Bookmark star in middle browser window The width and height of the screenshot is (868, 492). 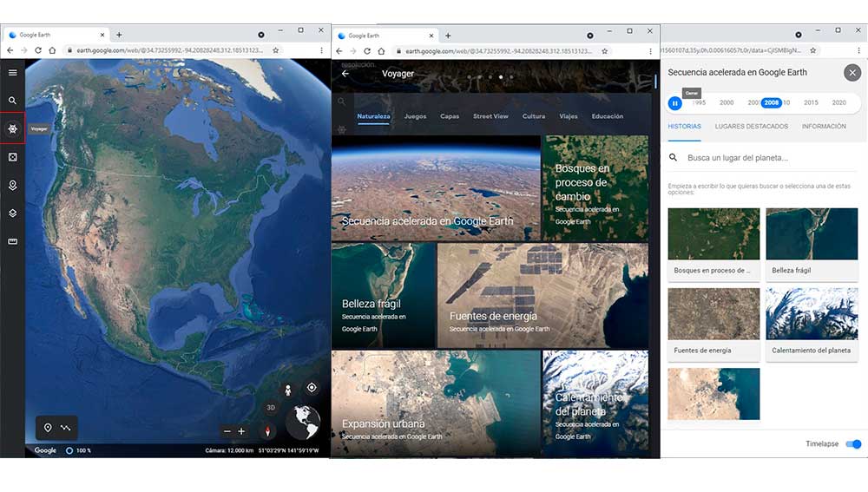click(604, 51)
